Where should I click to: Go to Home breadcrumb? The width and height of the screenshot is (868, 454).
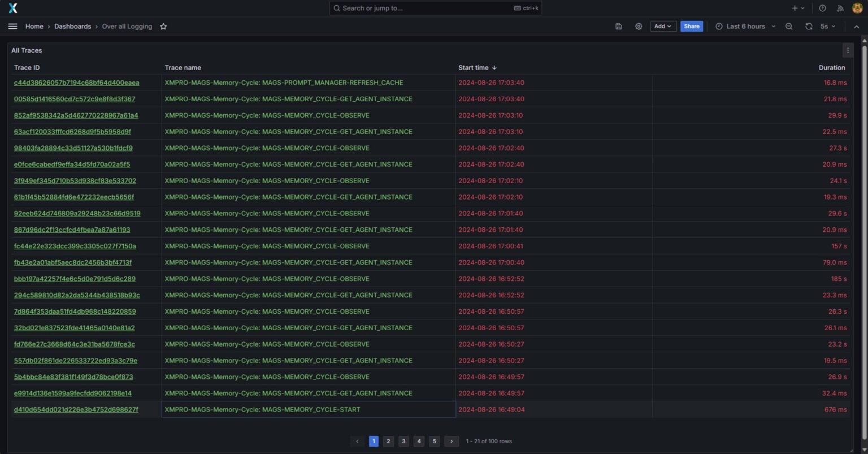(34, 27)
